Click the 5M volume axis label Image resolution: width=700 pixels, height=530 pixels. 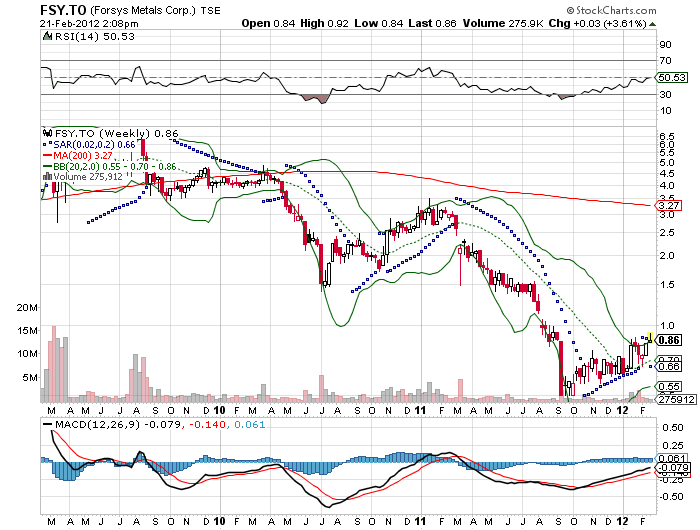click(30, 378)
